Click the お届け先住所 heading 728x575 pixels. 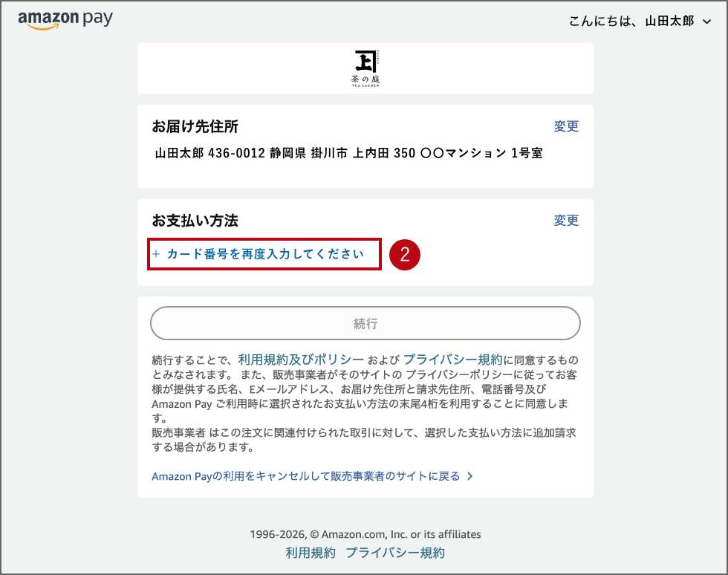195,126
